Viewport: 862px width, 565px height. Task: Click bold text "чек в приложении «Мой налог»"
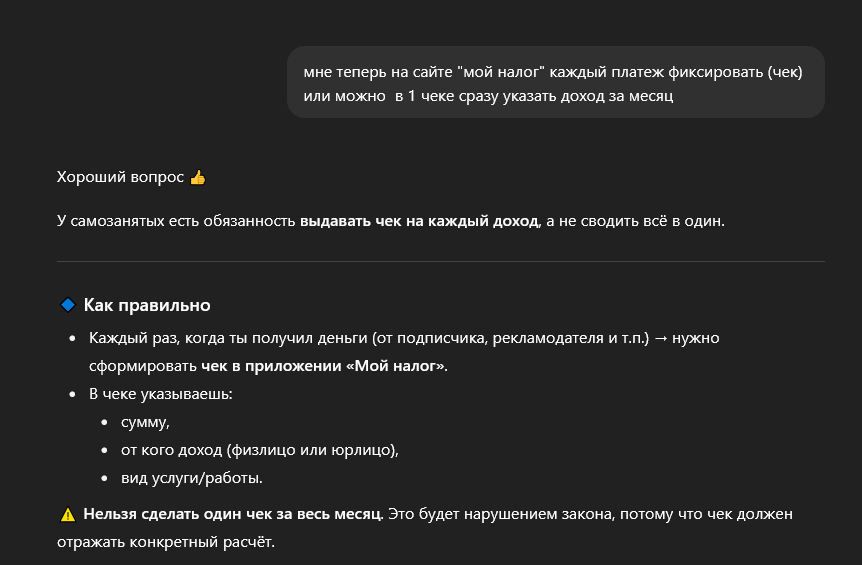click(x=323, y=367)
